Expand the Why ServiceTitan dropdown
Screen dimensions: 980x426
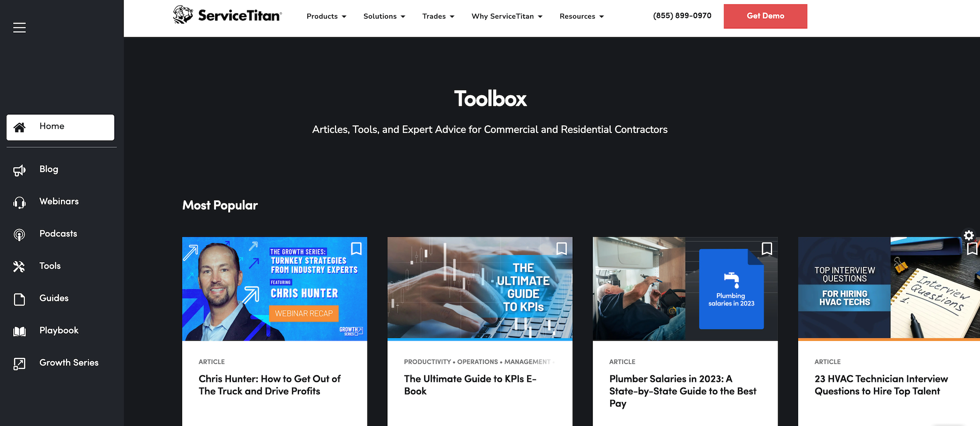(x=507, y=16)
